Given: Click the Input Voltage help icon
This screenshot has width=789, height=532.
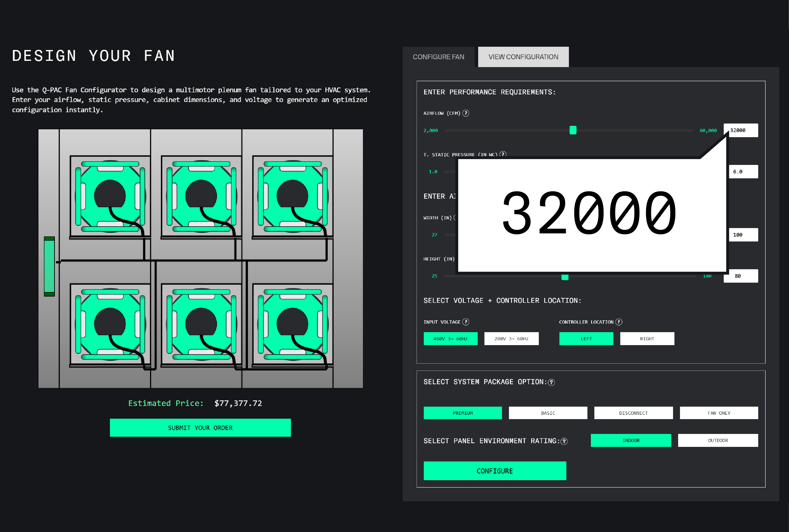Looking at the screenshot, I should pyautogui.click(x=466, y=322).
